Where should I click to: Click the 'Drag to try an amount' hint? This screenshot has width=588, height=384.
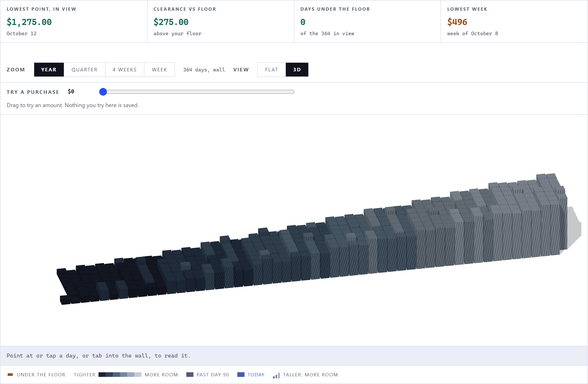[72, 105]
